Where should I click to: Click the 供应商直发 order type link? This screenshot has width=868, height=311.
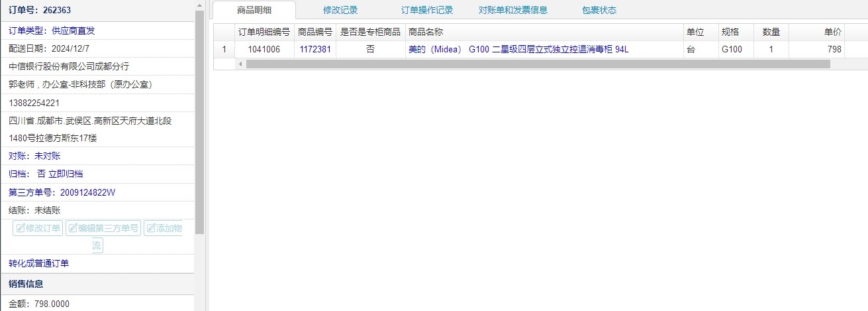point(73,31)
